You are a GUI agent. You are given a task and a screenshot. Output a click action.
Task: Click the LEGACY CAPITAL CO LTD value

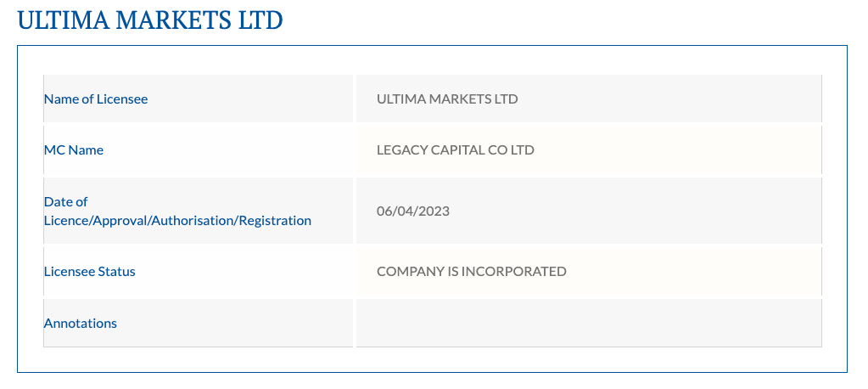pyautogui.click(x=456, y=150)
